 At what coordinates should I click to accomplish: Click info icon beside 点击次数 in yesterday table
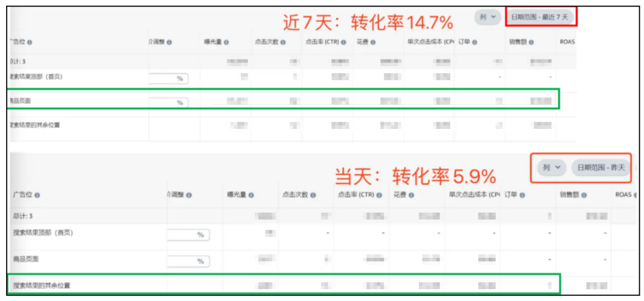click(x=313, y=195)
